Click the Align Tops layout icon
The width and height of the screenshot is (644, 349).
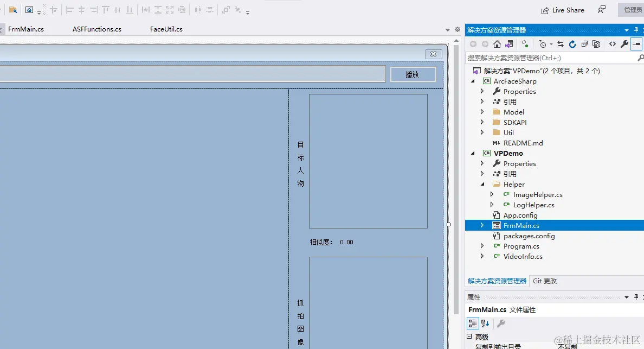106,10
